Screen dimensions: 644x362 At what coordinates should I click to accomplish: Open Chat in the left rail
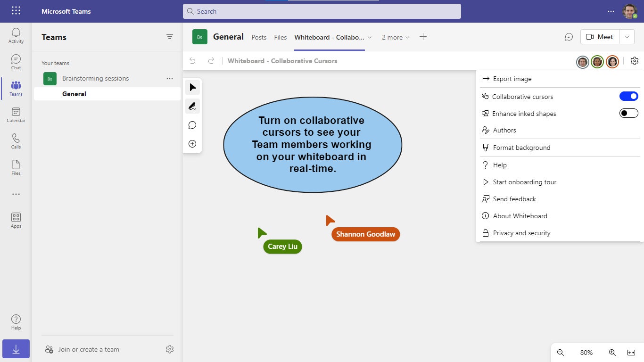pyautogui.click(x=16, y=62)
